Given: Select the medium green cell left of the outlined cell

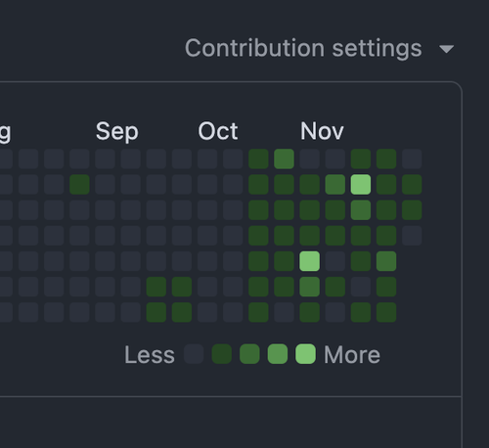Looking at the screenshot, I should (x=335, y=185).
